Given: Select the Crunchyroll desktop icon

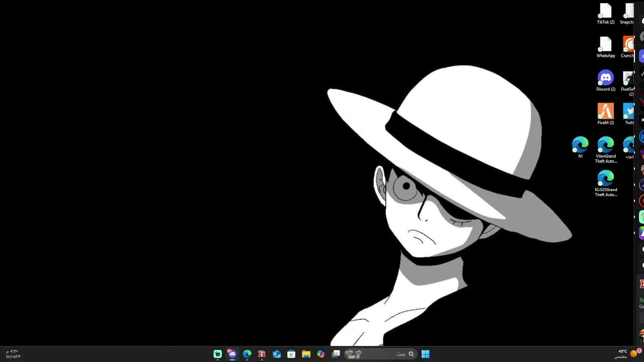Looking at the screenshot, I should [x=628, y=48].
